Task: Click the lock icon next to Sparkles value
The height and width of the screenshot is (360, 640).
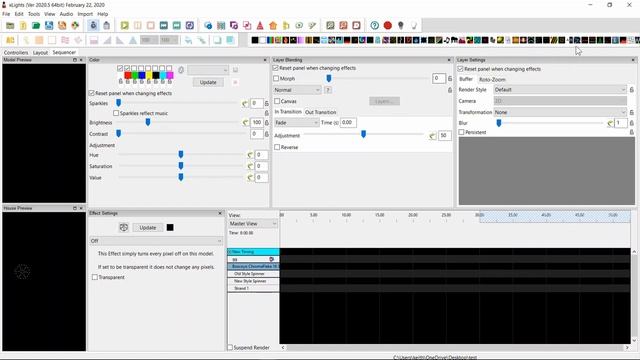Action: coord(267,104)
